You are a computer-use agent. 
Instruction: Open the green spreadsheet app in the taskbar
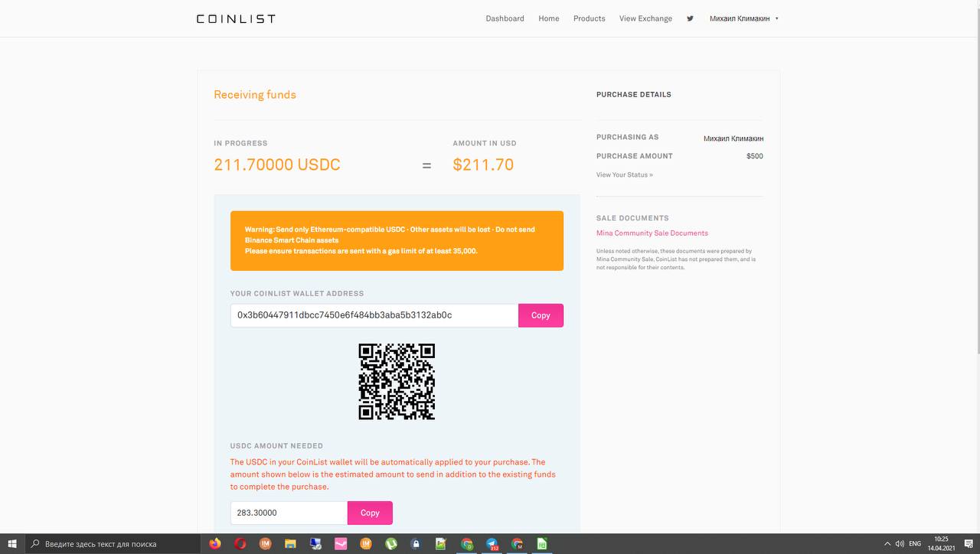[541, 544]
